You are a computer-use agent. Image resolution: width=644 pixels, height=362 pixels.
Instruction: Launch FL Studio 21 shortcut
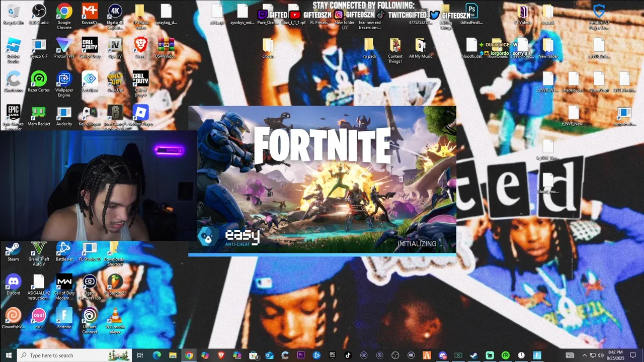coord(115,285)
